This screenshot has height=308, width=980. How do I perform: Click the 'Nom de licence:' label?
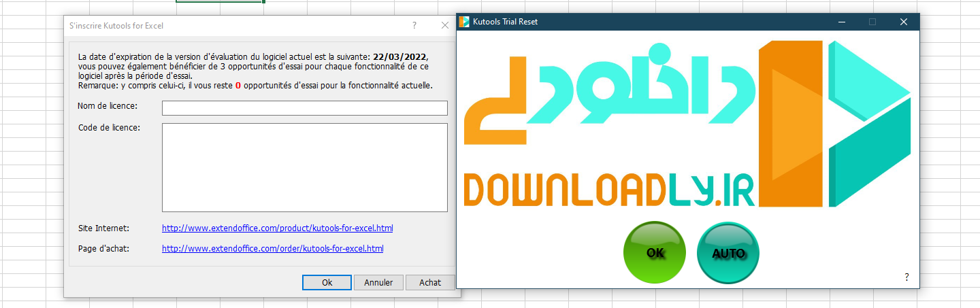tap(108, 106)
